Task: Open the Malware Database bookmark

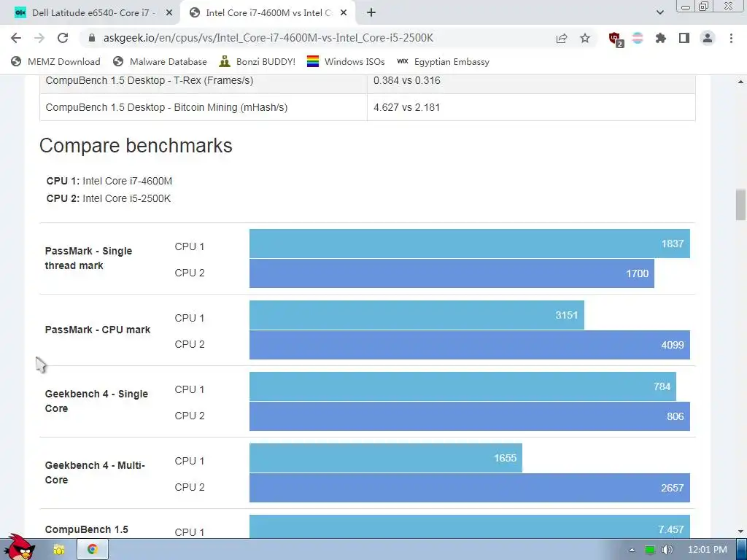Action: coord(160,61)
